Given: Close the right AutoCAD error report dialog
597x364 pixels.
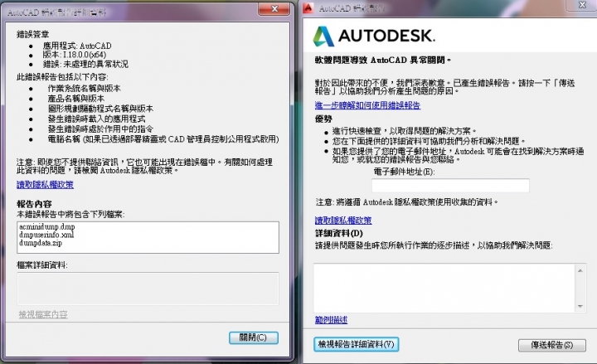Looking at the screenshot, I should click(582, 5).
